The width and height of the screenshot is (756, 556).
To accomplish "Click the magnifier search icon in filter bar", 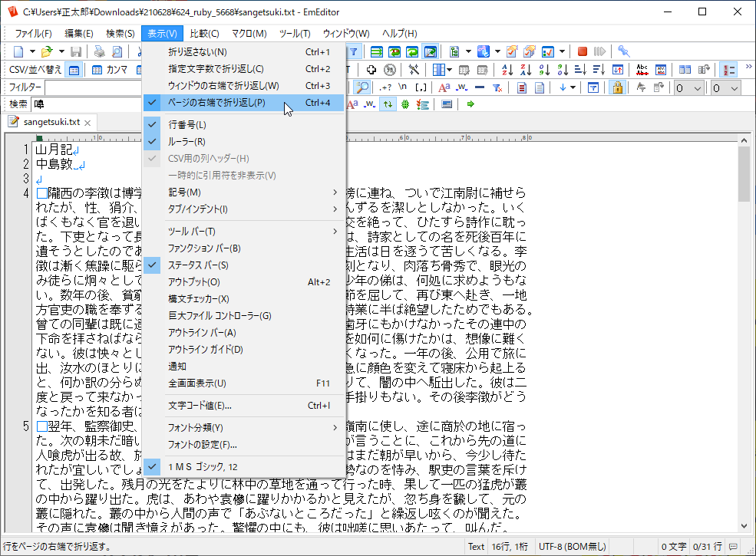I will point(361,87).
